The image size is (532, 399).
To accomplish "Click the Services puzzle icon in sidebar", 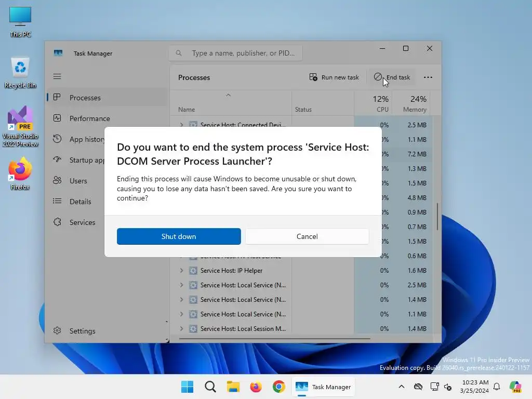I will [x=57, y=222].
